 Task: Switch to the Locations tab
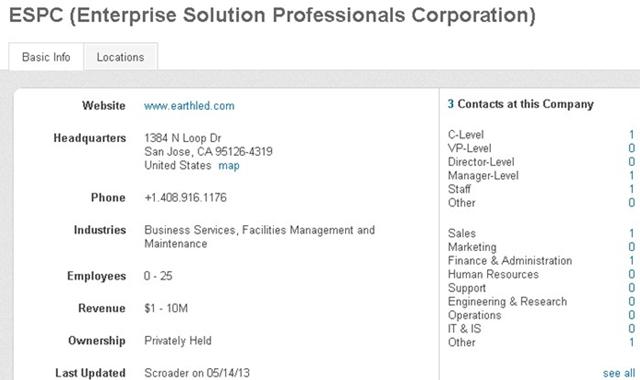pyautogui.click(x=120, y=57)
